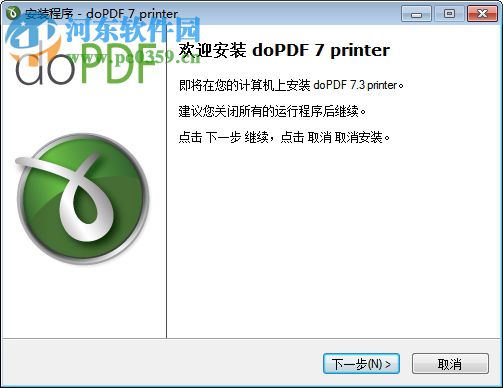Click the doPDF icon in the title bar
The height and width of the screenshot is (388, 503).
coord(14,13)
